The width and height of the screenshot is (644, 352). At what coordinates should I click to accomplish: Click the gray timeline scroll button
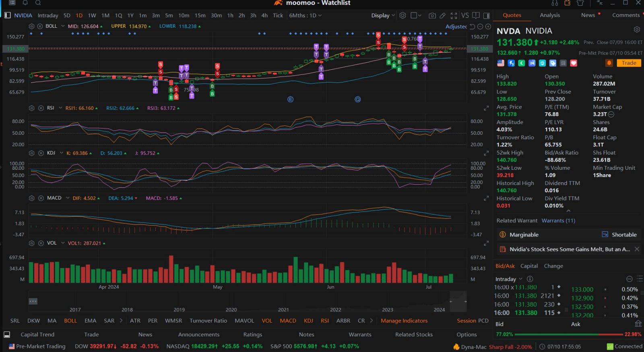click(x=33, y=301)
